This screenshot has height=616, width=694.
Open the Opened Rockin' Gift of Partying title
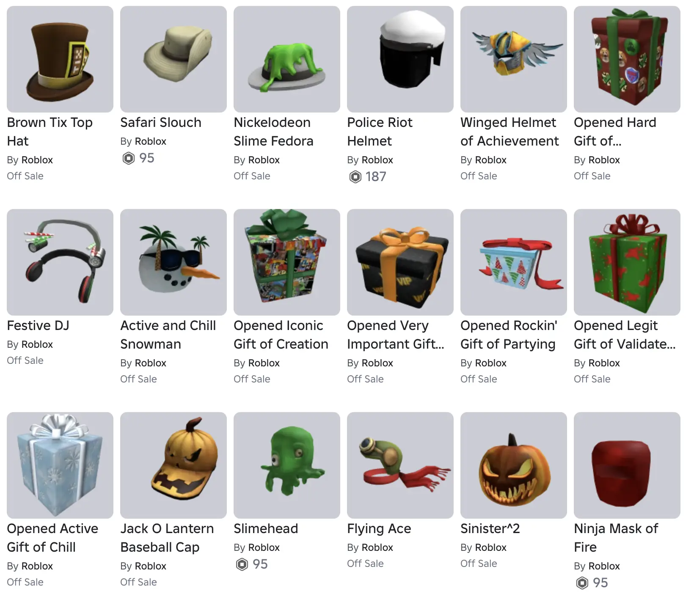tap(509, 335)
